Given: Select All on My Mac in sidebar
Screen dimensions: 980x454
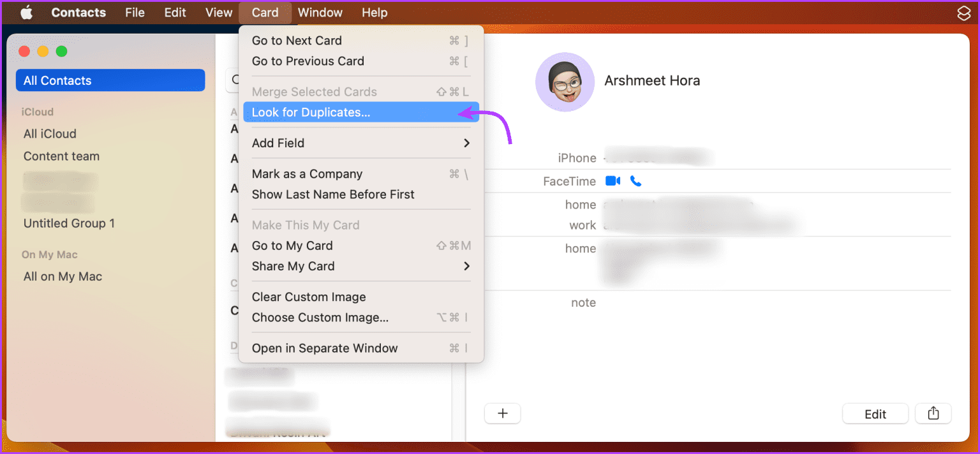Looking at the screenshot, I should pos(62,276).
